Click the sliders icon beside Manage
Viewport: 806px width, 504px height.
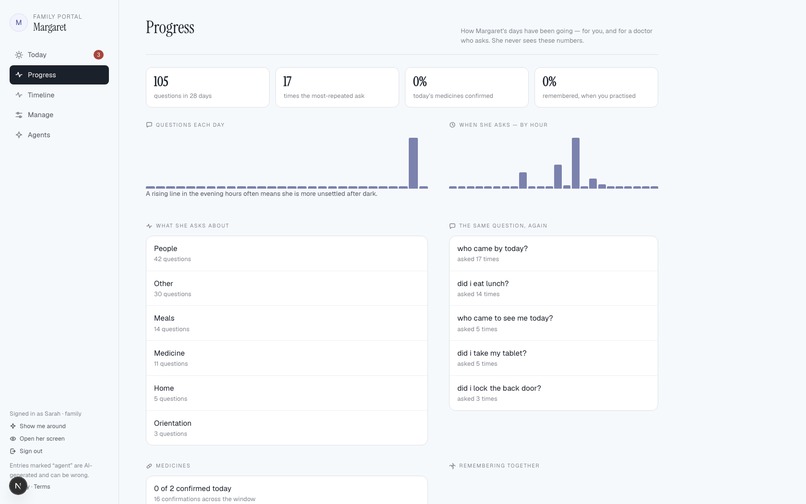(x=19, y=115)
